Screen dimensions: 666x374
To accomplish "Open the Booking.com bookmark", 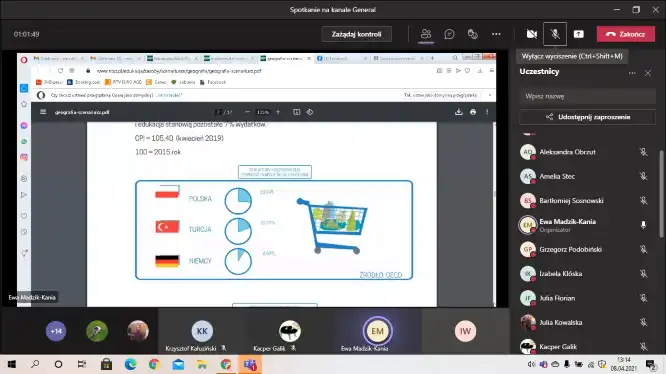I will click(84, 82).
